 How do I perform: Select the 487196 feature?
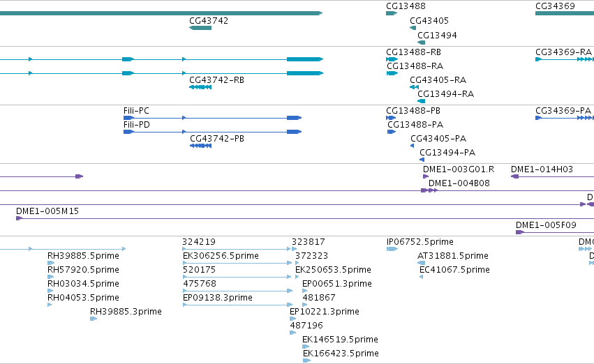(x=306, y=326)
